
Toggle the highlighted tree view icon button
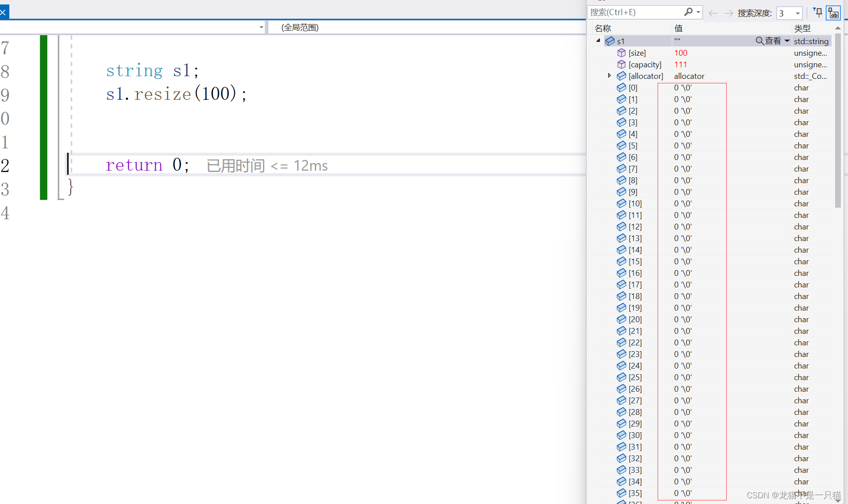833,13
